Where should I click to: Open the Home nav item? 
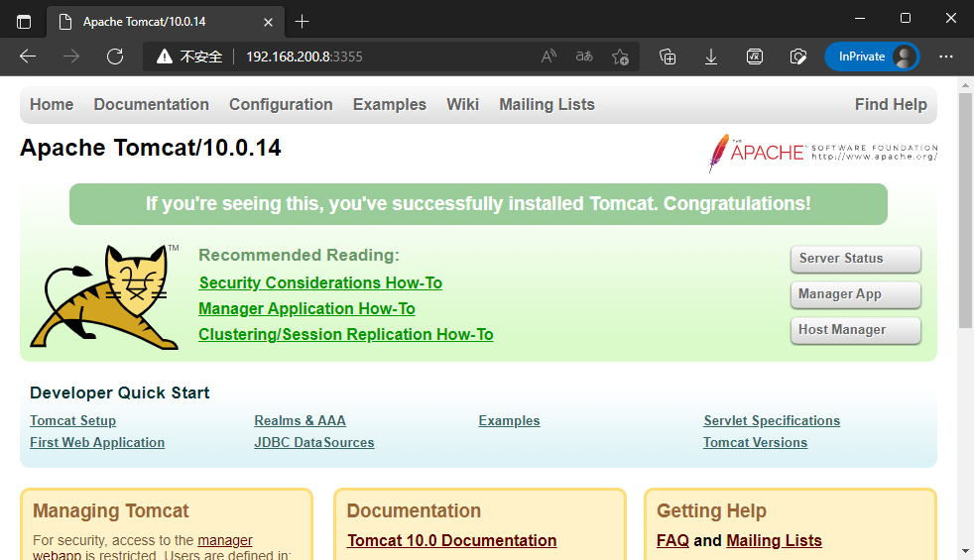tap(52, 104)
